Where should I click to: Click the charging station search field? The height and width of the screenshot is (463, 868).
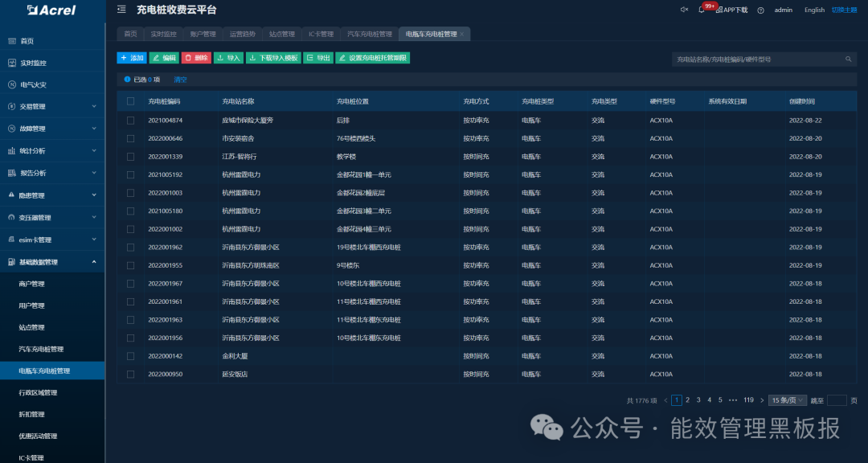tap(764, 59)
